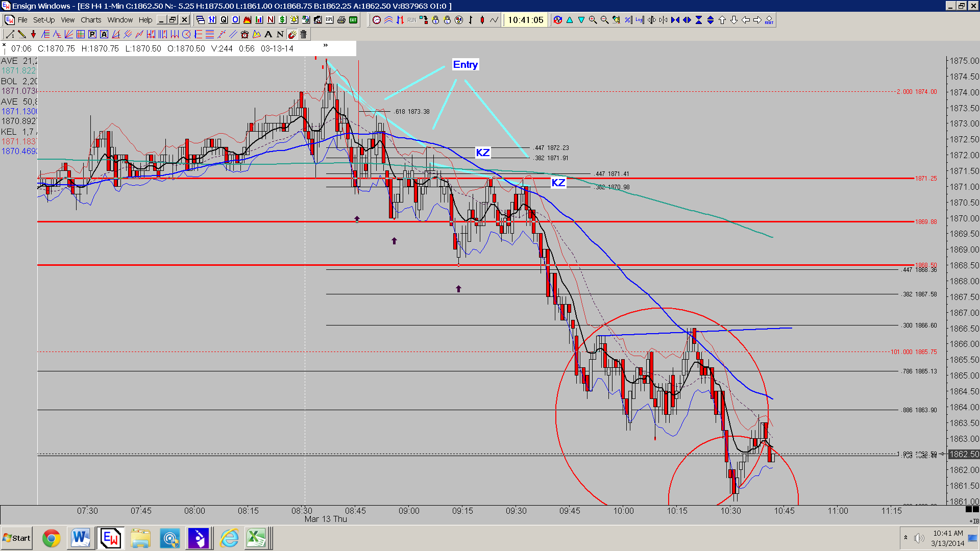
Task: Open the Set-Up menu
Action: coord(44,20)
